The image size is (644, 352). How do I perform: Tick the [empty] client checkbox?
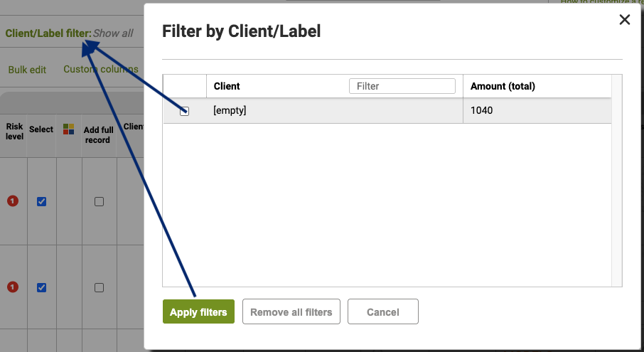(x=184, y=111)
